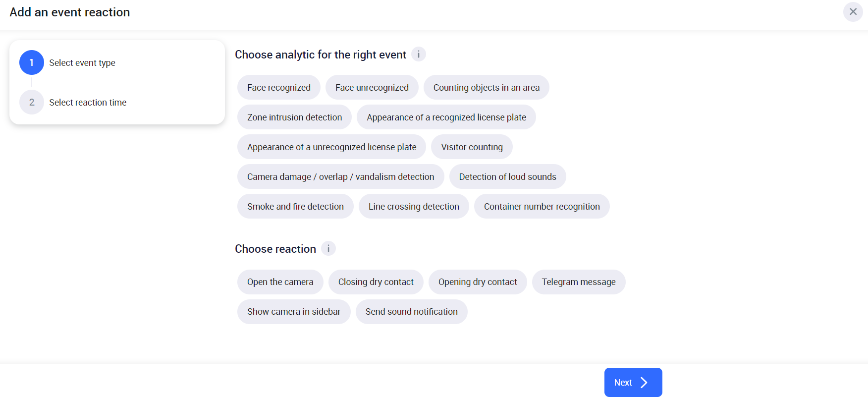Pick Send sound notification reaction
Screen dimensions: 868x397
411,312
